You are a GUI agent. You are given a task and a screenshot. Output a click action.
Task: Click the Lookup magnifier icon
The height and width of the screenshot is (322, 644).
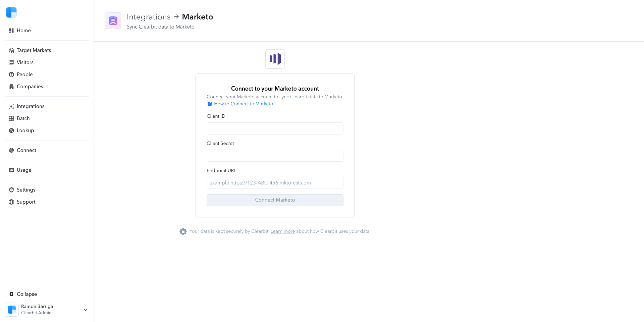tap(11, 130)
